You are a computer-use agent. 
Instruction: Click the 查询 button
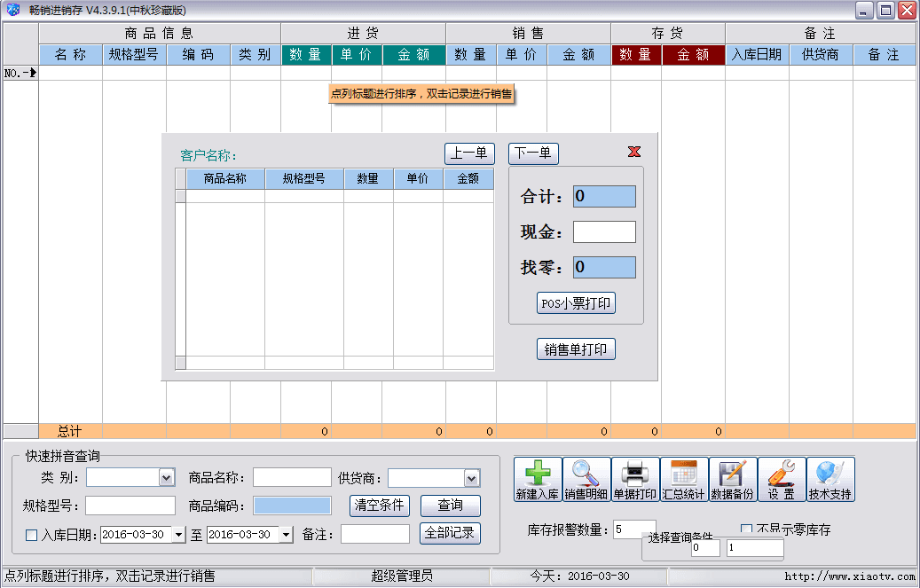click(x=450, y=506)
